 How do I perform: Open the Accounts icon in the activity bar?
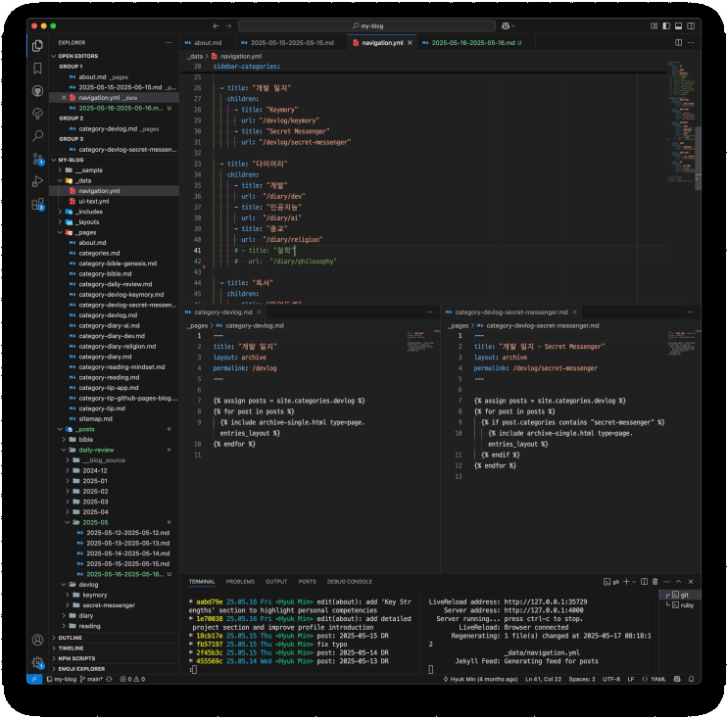[37, 640]
